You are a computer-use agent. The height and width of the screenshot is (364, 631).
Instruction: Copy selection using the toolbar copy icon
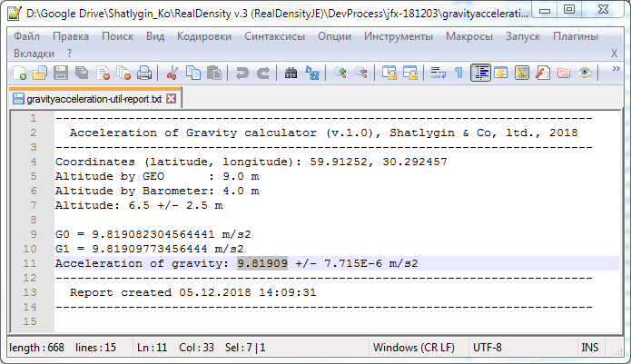coord(193,74)
